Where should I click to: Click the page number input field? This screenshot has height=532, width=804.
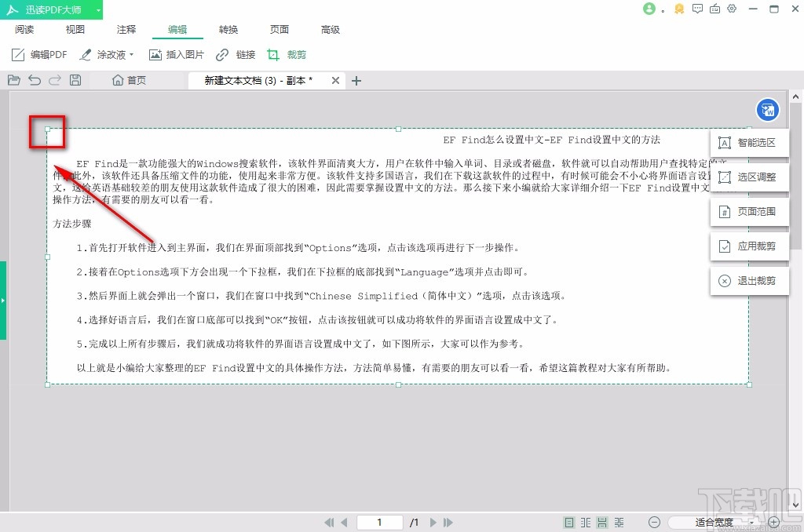[379, 523]
